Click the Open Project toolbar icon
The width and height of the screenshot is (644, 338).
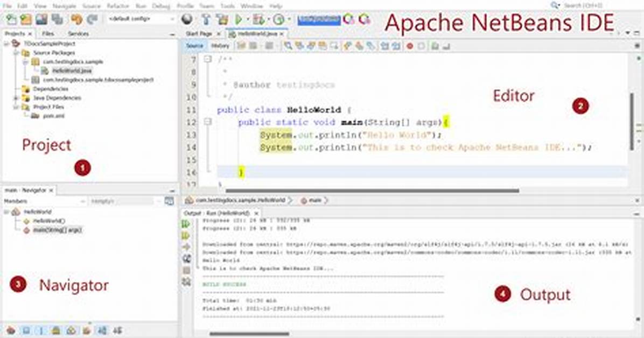[41, 19]
